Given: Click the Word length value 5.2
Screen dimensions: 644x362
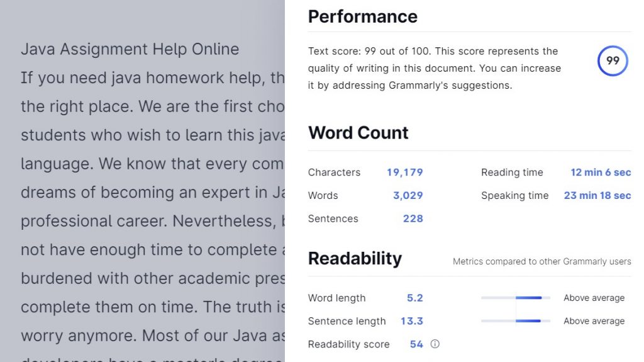Looking at the screenshot, I should click(x=414, y=298).
